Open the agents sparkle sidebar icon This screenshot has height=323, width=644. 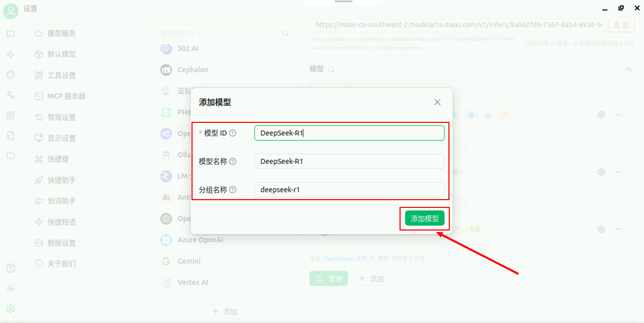pyautogui.click(x=11, y=54)
